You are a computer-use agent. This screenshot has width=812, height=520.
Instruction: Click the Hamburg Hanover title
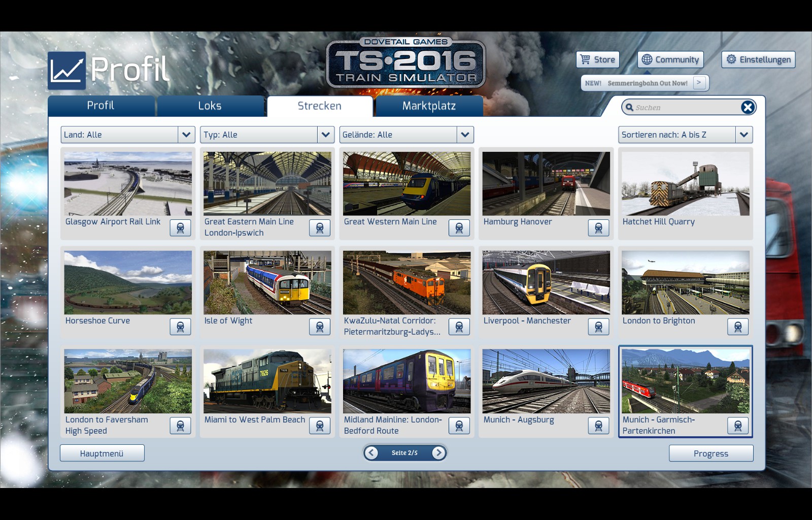[518, 221]
